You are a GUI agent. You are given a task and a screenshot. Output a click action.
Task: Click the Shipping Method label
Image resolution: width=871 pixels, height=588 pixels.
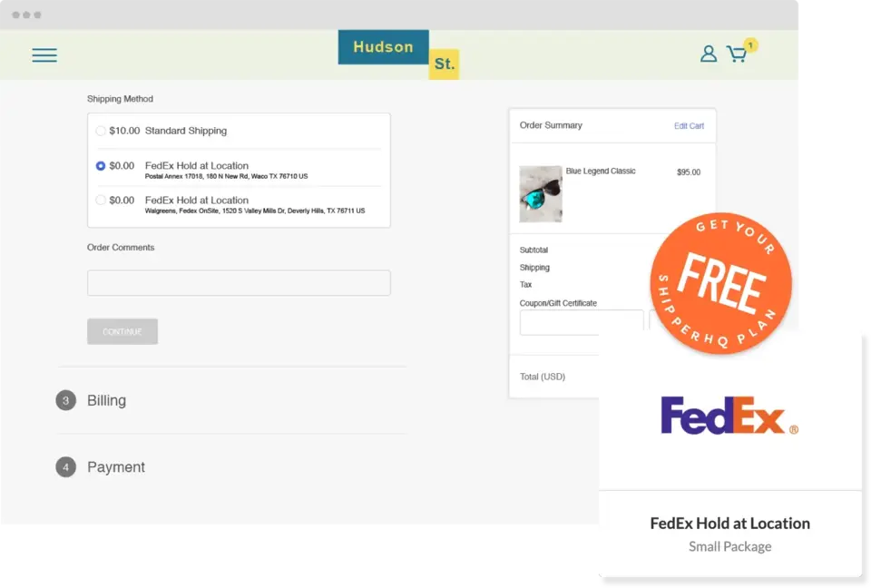coord(120,99)
